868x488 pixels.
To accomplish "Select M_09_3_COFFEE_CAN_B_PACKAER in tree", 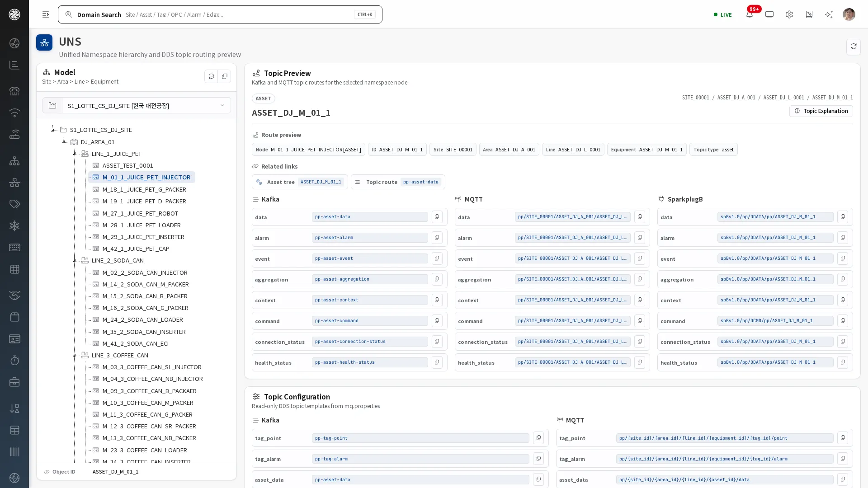I will 149,391.
